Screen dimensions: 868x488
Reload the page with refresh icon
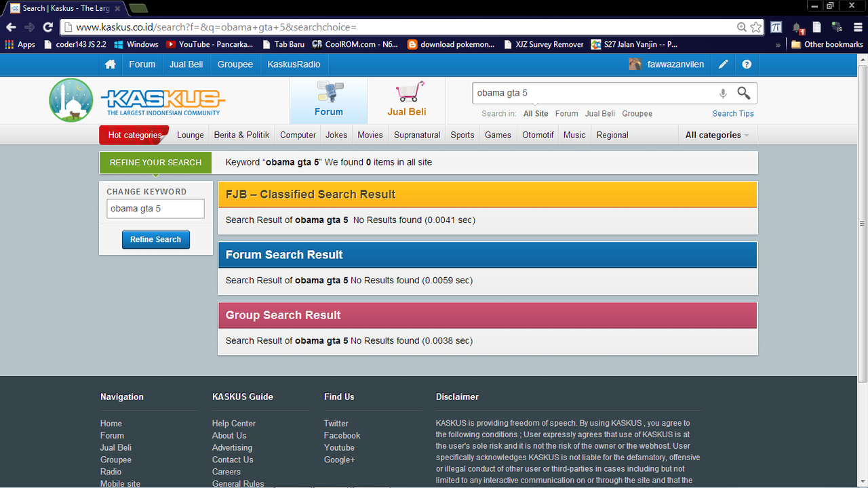click(47, 27)
